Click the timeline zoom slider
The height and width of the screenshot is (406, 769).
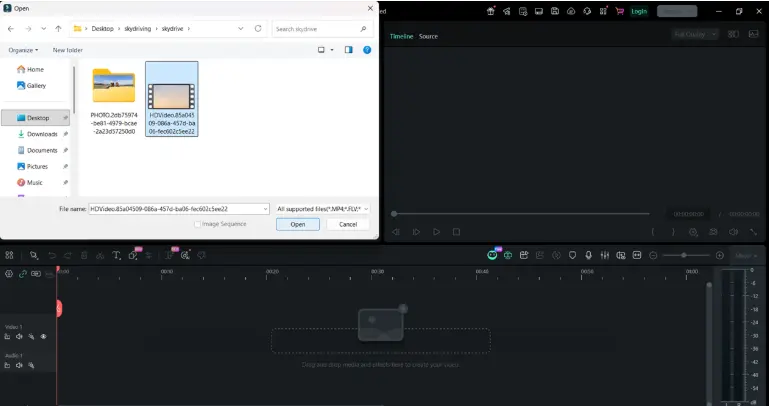pos(685,256)
